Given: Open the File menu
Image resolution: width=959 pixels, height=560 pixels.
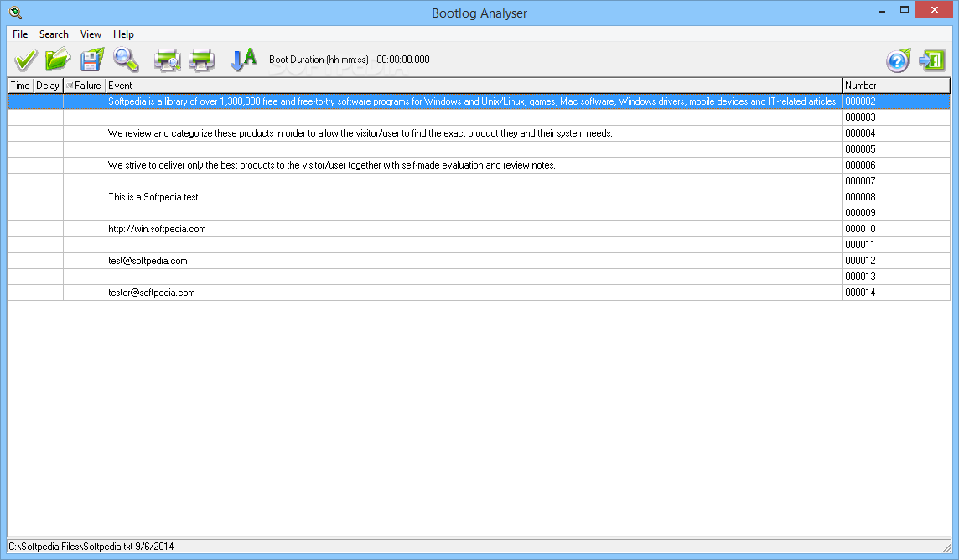Looking at the screenshot, I should click(x=20, y=34).
